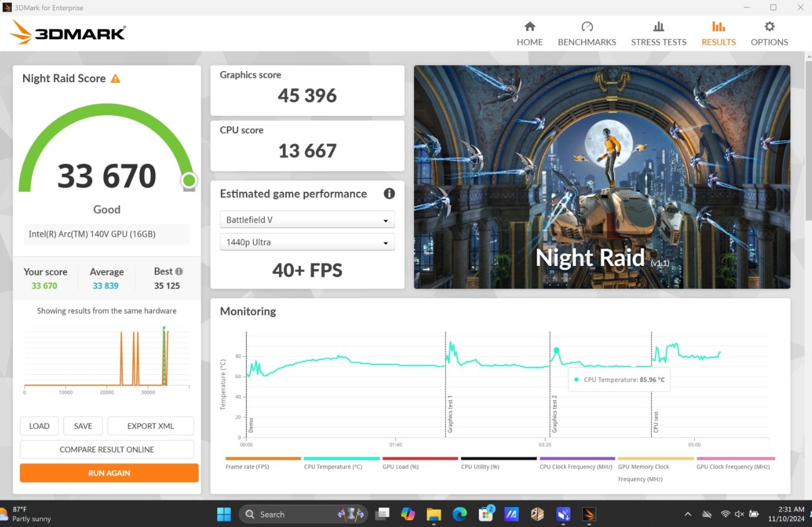The width and height of the screenshot is (812, 527).
Task: Click Compare Result Online button
Action: point(106,449)
